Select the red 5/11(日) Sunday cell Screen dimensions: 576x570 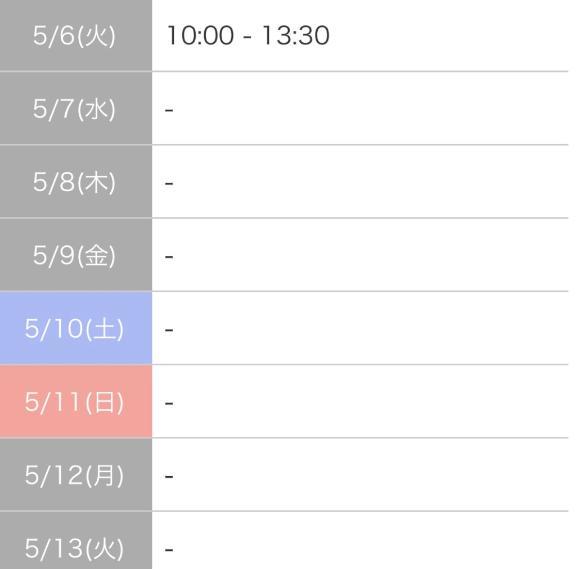click(x=76, y=402)
